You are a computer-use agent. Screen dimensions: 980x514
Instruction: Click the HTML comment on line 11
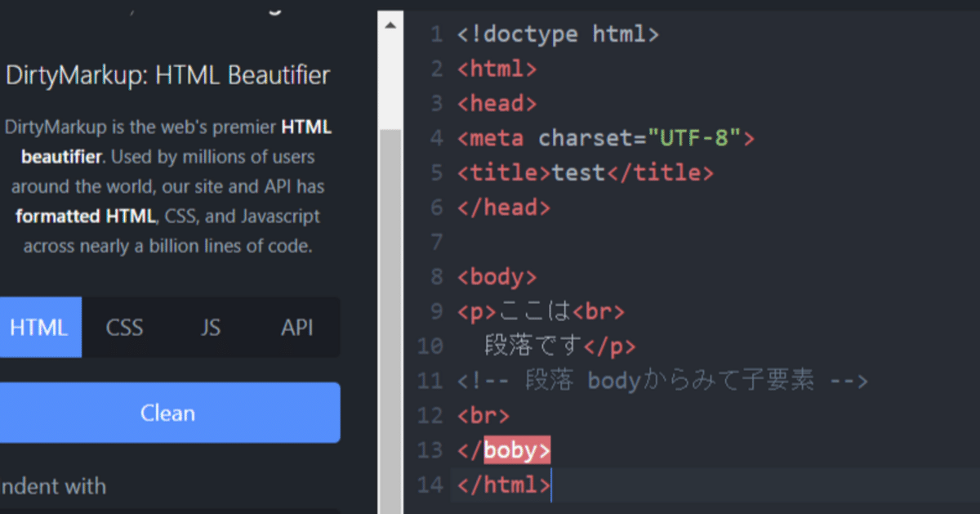[662, 381]
